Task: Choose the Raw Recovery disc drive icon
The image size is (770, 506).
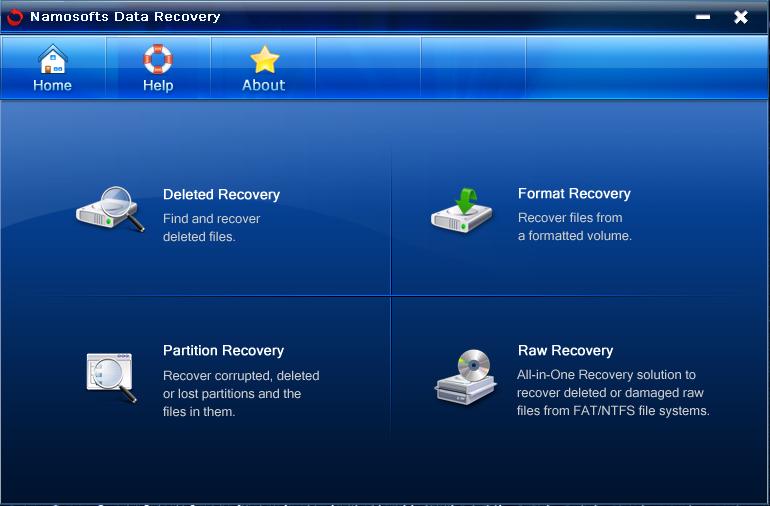Action: click(466, 377)
